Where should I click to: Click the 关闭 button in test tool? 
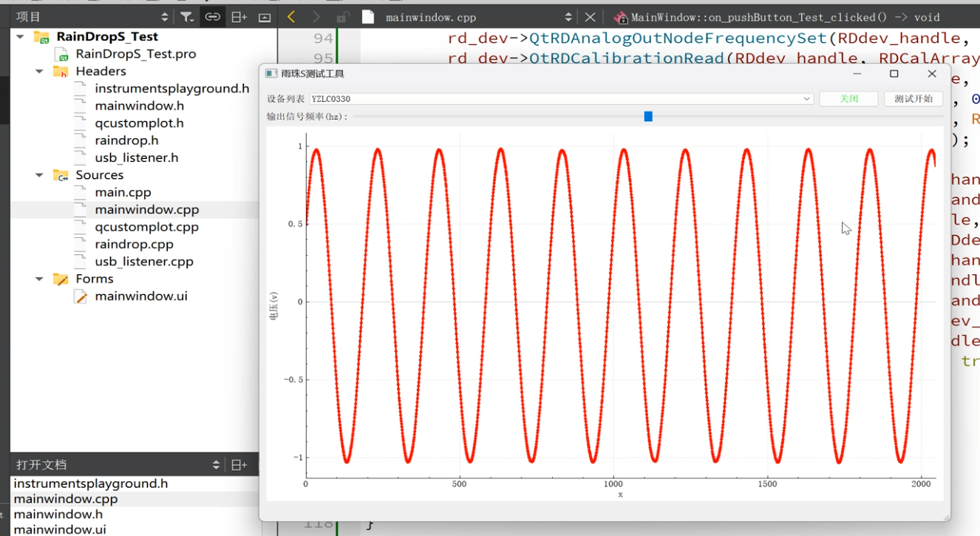(848, 99)
